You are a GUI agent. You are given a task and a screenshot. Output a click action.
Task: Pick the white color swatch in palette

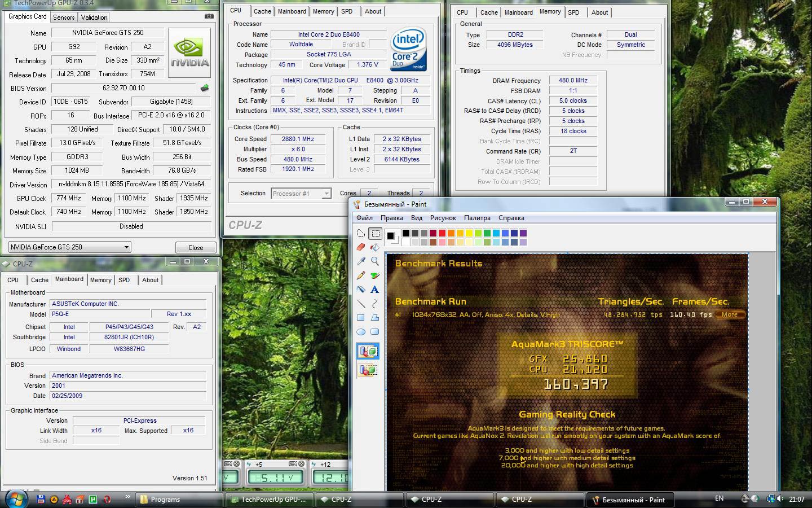click(406, 242)
